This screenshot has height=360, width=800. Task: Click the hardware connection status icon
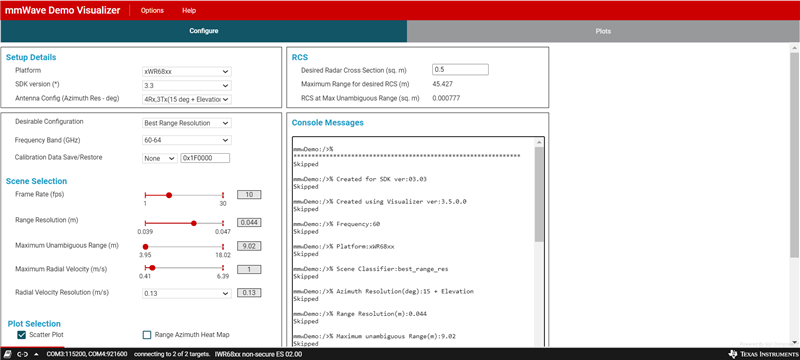(x=8, y=354)
